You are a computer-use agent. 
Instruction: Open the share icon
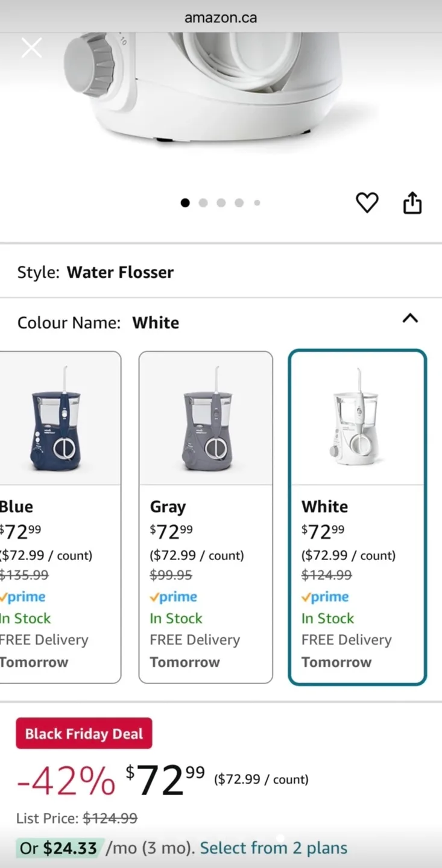click(x=412, y=203)
